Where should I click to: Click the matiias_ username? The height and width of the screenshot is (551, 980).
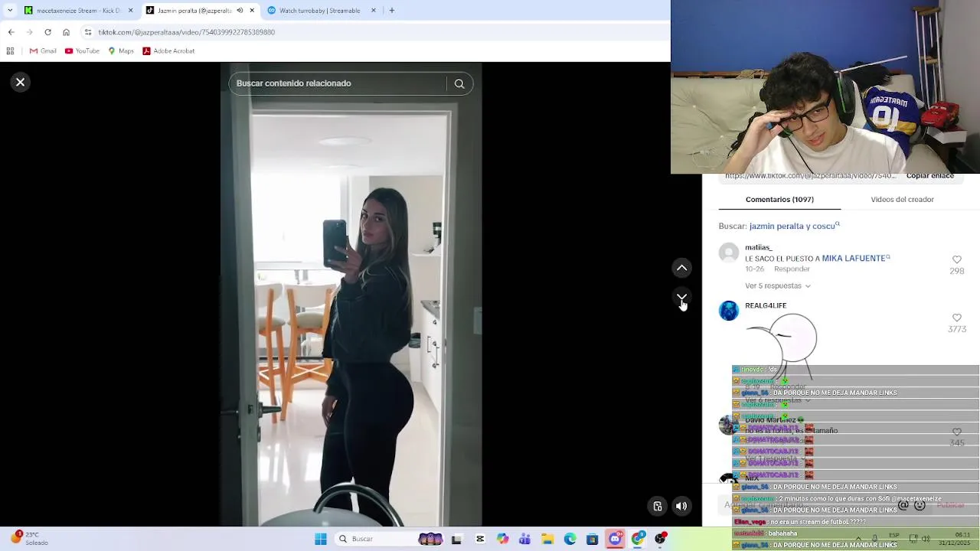point(759,248)
